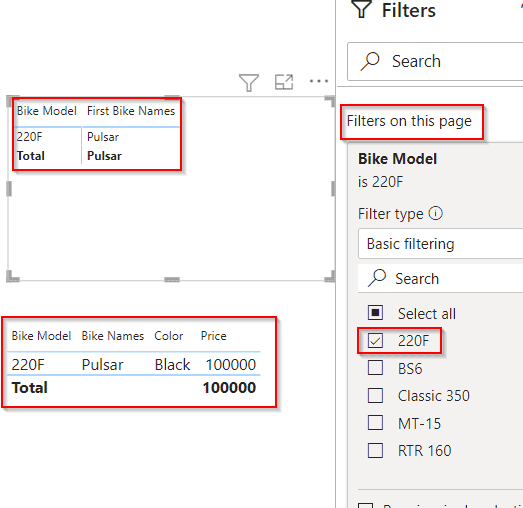Click the Total label in lower table
Image resolution: width=523 pixels, height=508 pixels.
pyautogui.click(x=30, y=388)
